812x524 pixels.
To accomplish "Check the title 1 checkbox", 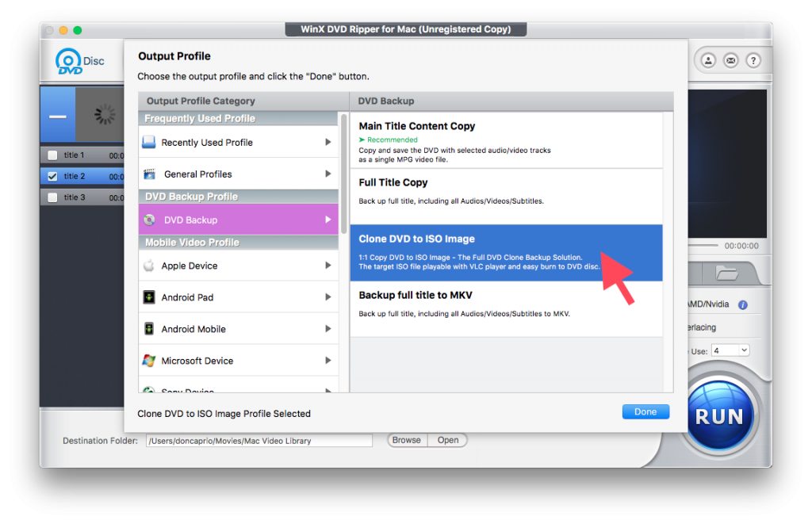I will (52, 155).
